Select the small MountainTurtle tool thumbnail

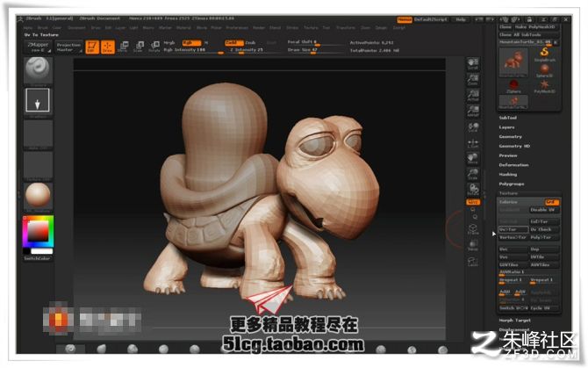[x=513, y=102]
